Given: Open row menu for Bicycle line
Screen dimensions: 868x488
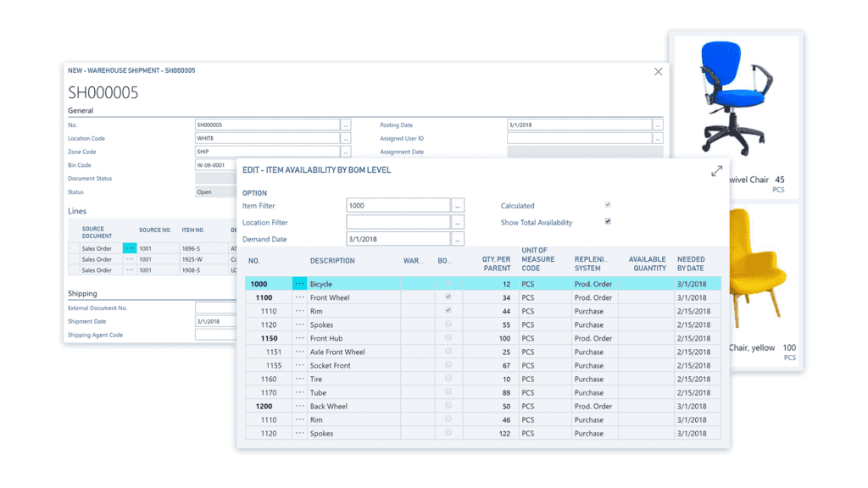Looking at the screenshot, I should click(299, 284).
